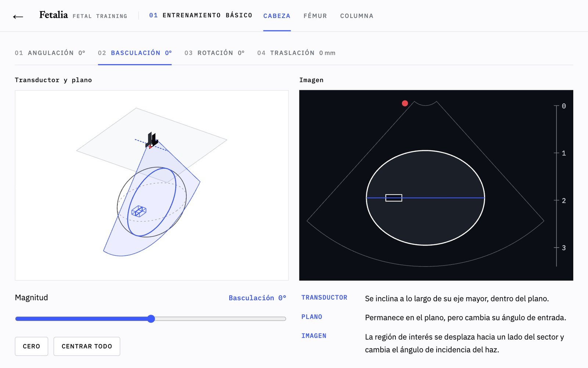This screenshot has width=588, height=368.
Task: Click the Magnitud slider handle
Action: click(151, 319)
